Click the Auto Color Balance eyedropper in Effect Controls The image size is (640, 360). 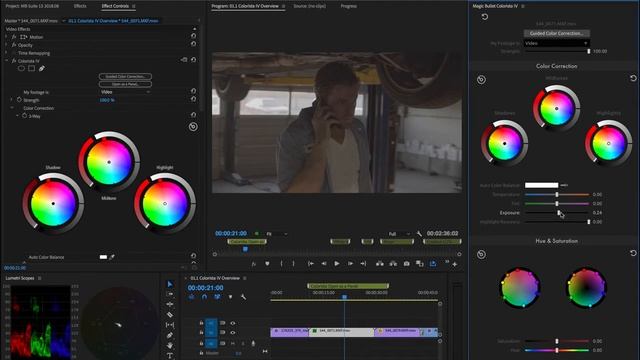[x=112, y=257]
